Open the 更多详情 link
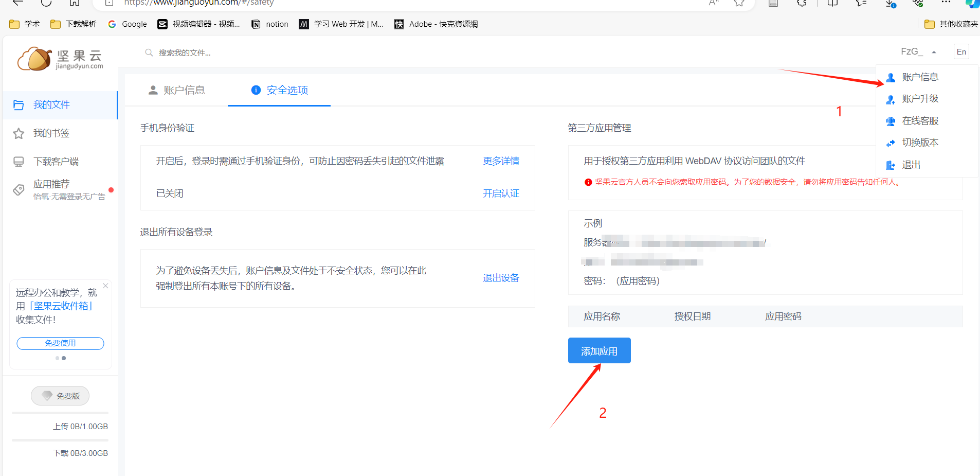The width and height of the screenshot is (980, 476). pyautogui.click(x=501, y=161)
